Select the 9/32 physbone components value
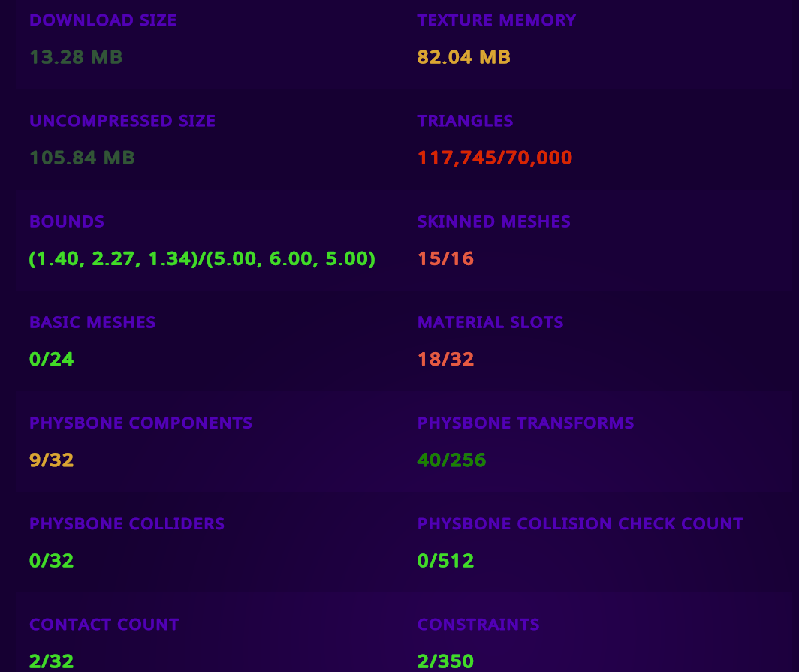This screenshot has width=799, height=672. tap(52, 460)
